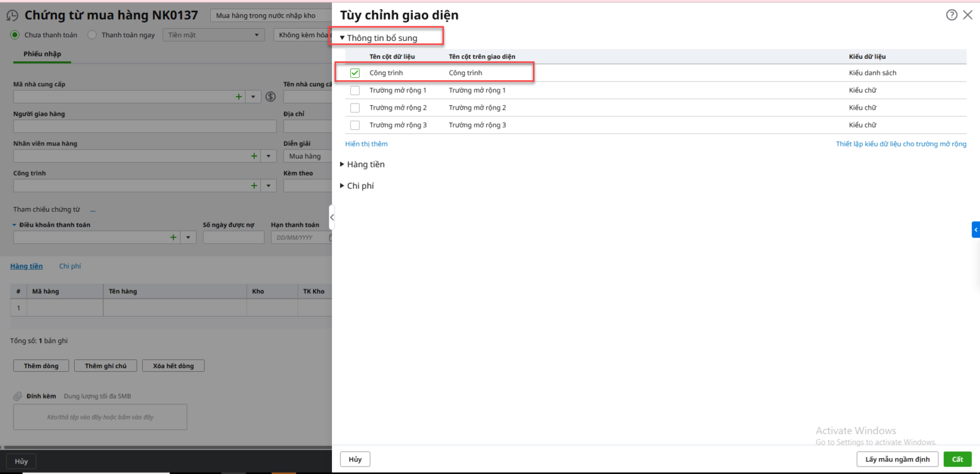This screenshot has width=980, height=474.
Task: Click green plus in Công trình field
Action: (254, 186)
